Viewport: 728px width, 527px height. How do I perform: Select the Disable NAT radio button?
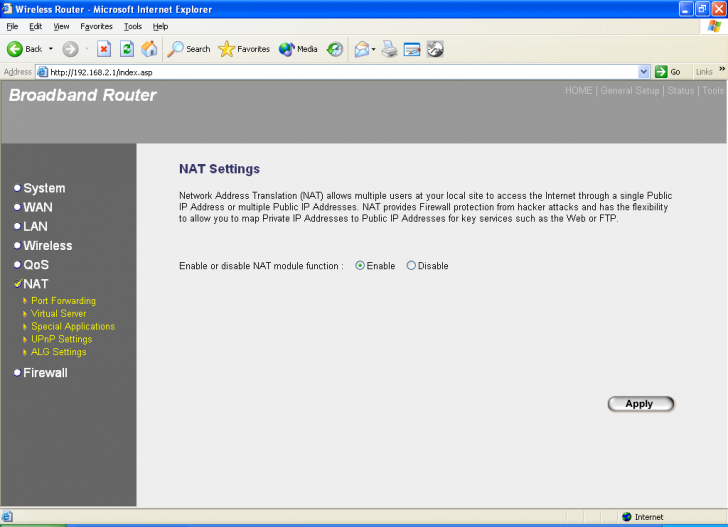(x=411, y=266)
